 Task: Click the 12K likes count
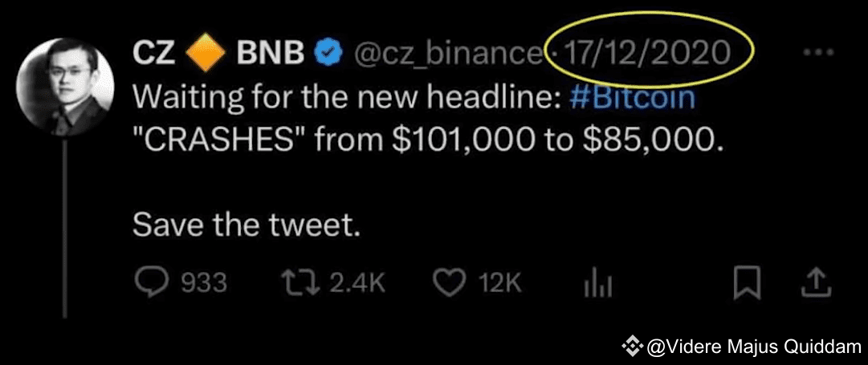pos(501,282)
